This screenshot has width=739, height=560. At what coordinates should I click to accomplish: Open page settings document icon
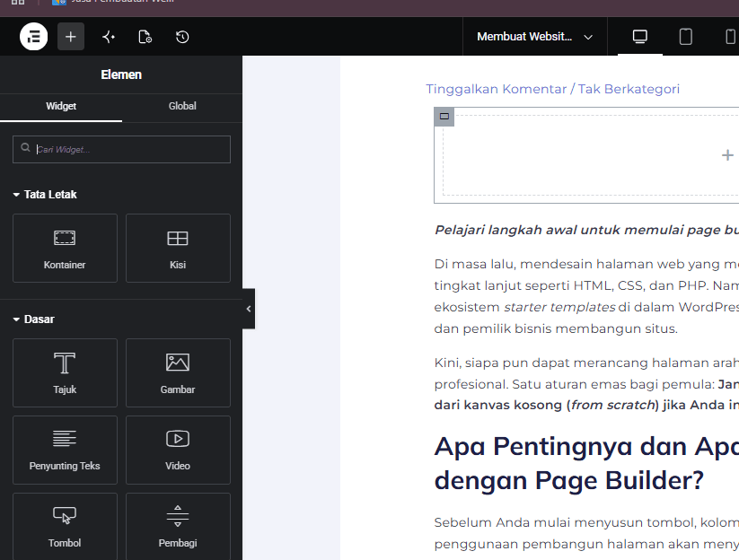pyautogui.click(x=145, y=37)
